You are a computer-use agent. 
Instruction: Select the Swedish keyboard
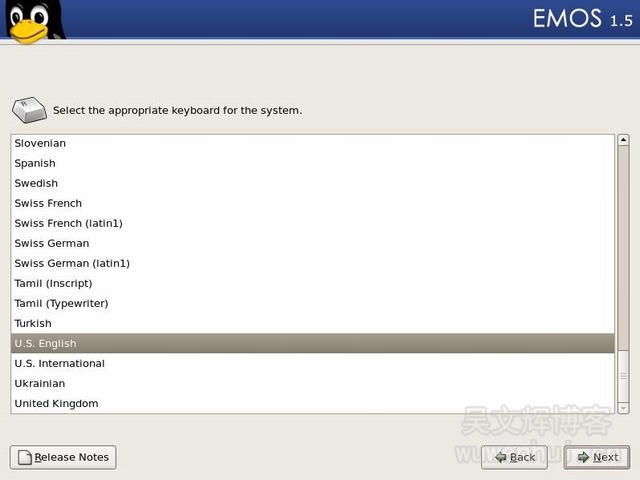pos(36,183)
